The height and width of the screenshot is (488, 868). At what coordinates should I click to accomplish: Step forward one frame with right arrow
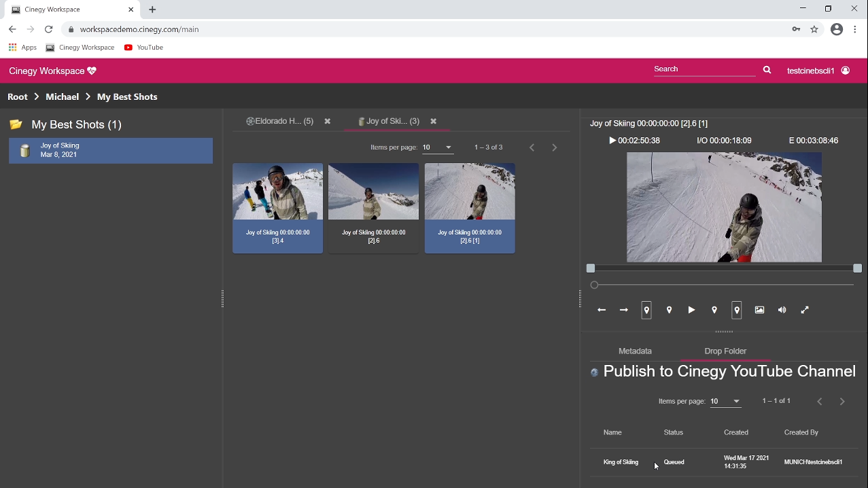point(624,310)
